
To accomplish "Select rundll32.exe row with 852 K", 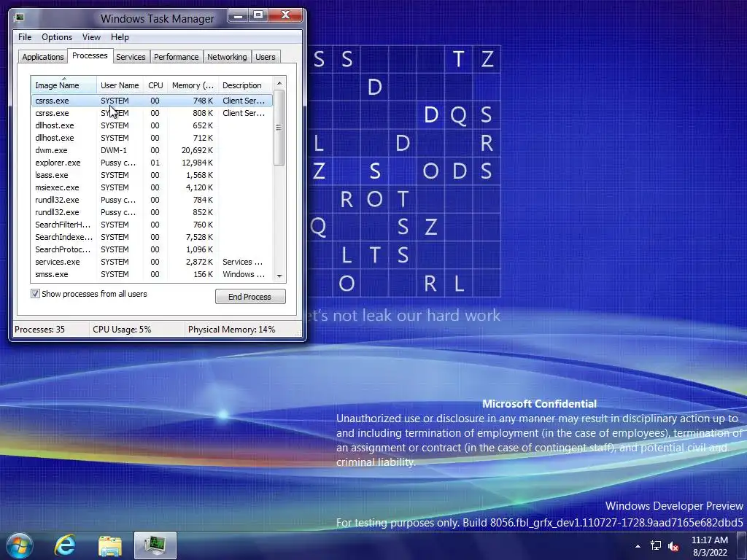I will (x=152, y=212).
